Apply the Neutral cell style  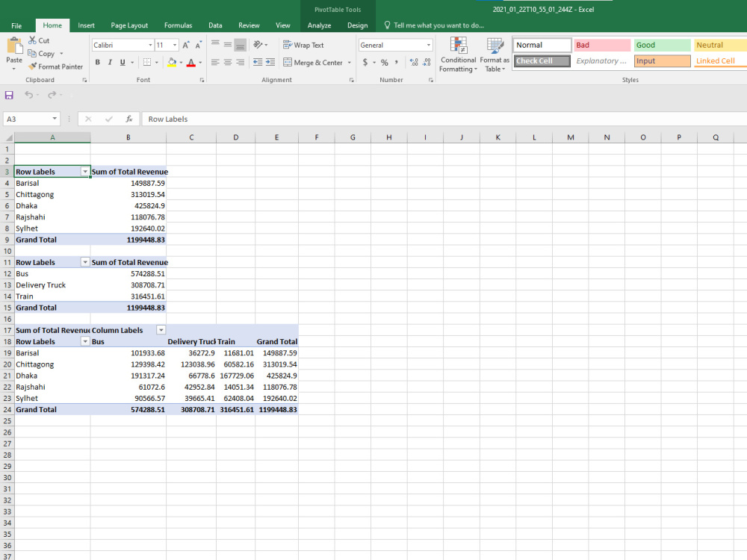point(720,46)
